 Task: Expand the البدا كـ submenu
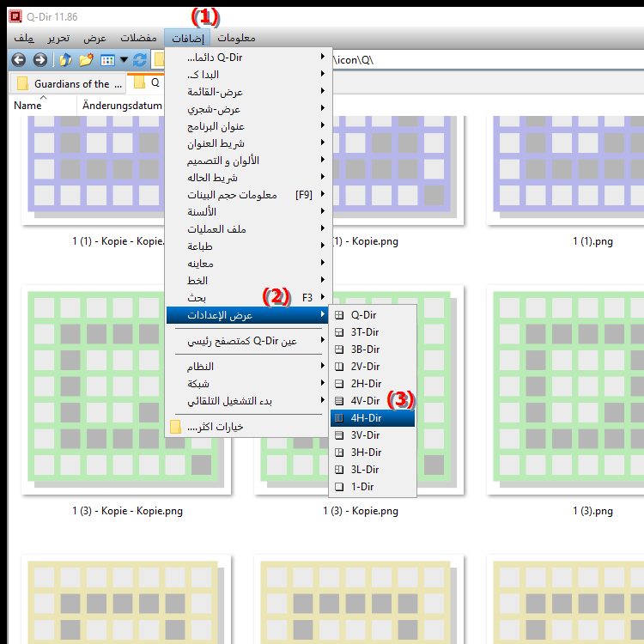pos(247,75)
